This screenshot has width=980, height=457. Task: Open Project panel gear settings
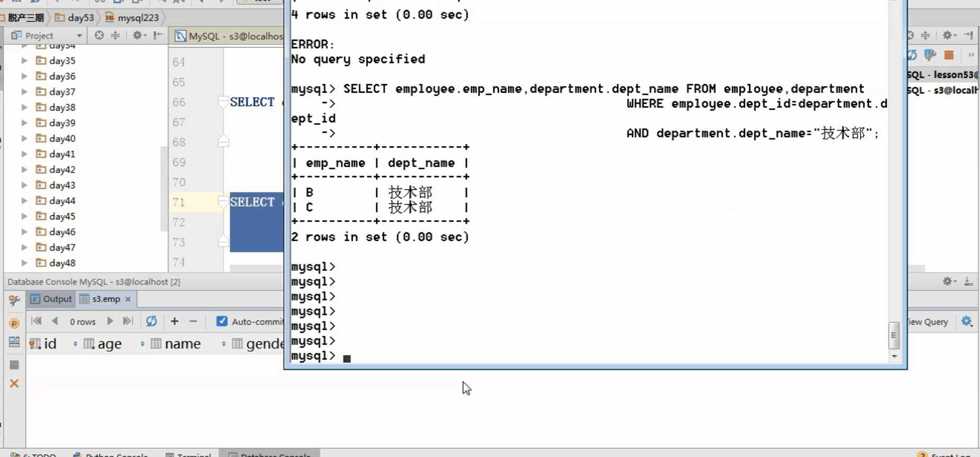[139, 35]
